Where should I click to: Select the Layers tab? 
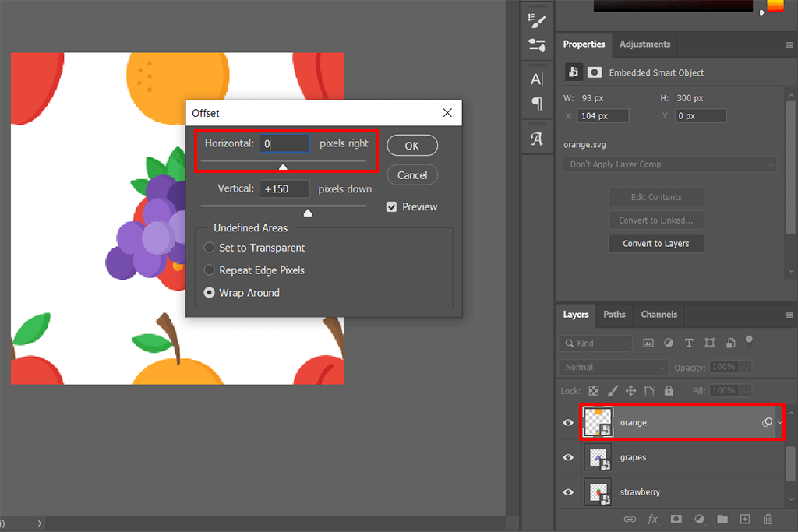[576, 315]
